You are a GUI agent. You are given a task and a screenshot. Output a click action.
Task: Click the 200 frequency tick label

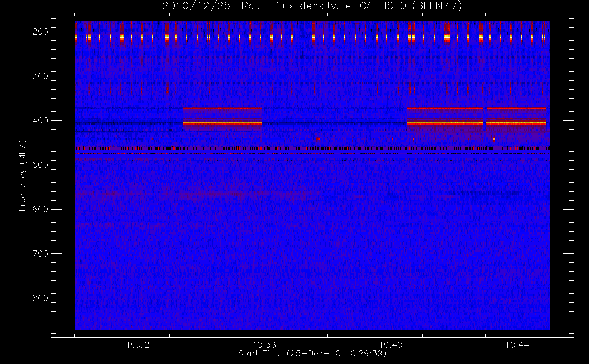point(40,32)
